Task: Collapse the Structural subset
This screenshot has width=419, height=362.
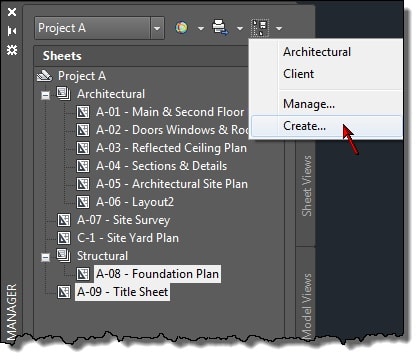Action: 46,258
